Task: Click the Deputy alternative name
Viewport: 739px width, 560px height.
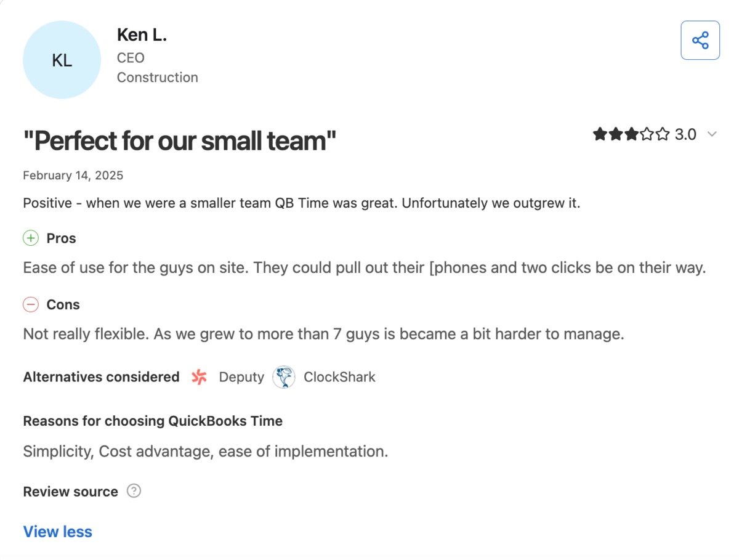Action: (x=241, y=377)
